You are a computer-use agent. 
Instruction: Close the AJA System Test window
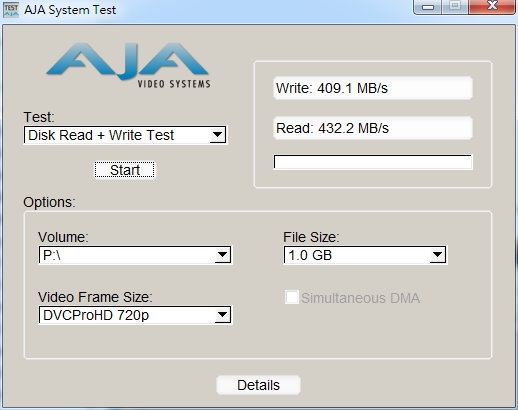pos(492,7)
